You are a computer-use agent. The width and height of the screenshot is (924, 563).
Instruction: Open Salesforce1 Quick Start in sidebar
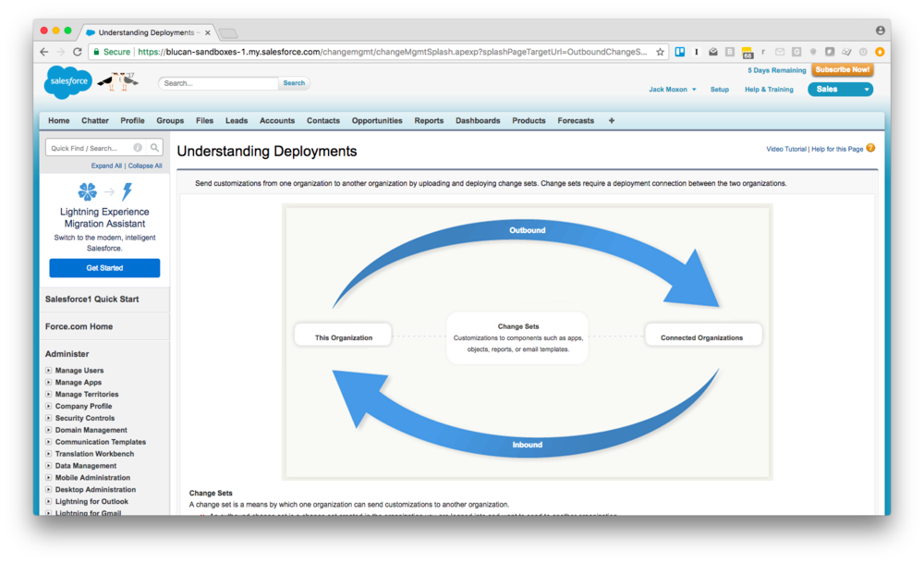click(x=91, y=299)
